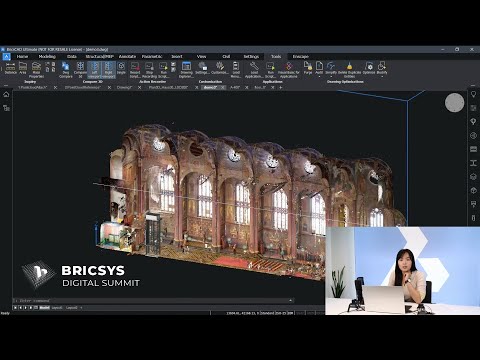Image resolution: width=480 pixels, height=360 pixels.
Task: Toggle the Single viewport button
Action: (x=121, y=68)
